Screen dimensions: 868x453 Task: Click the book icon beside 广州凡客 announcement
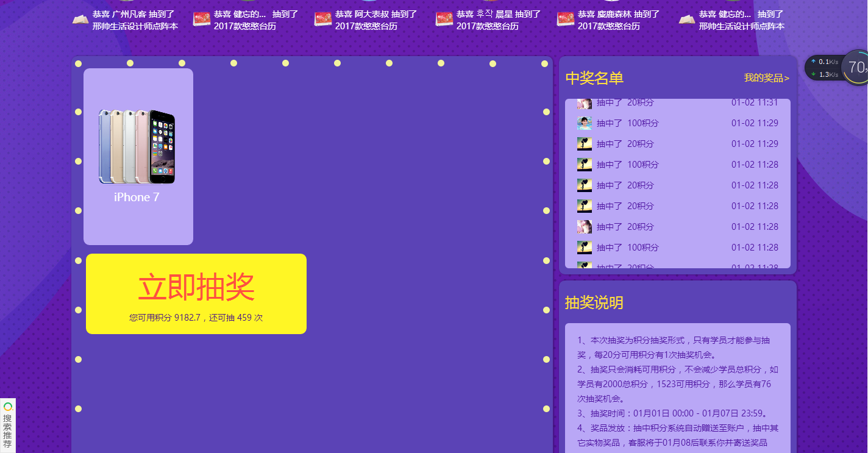pos(80,20)
